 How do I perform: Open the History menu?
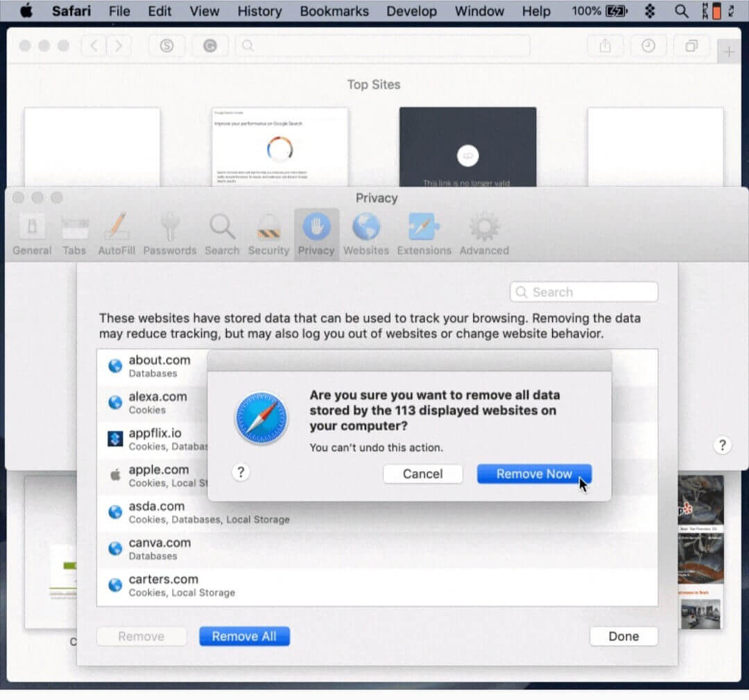pos(259,11)
